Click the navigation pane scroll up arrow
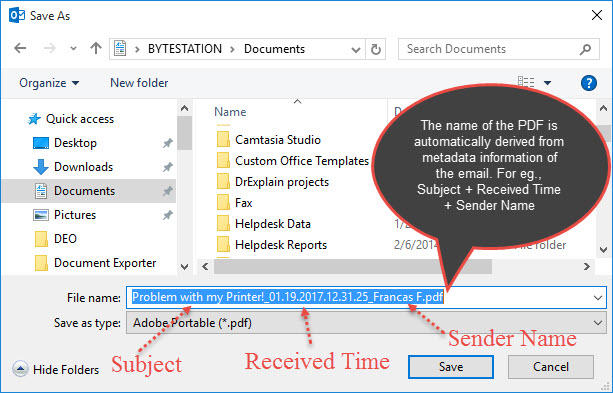Screen dimensions: 613x393 click(x=185, y=109)
